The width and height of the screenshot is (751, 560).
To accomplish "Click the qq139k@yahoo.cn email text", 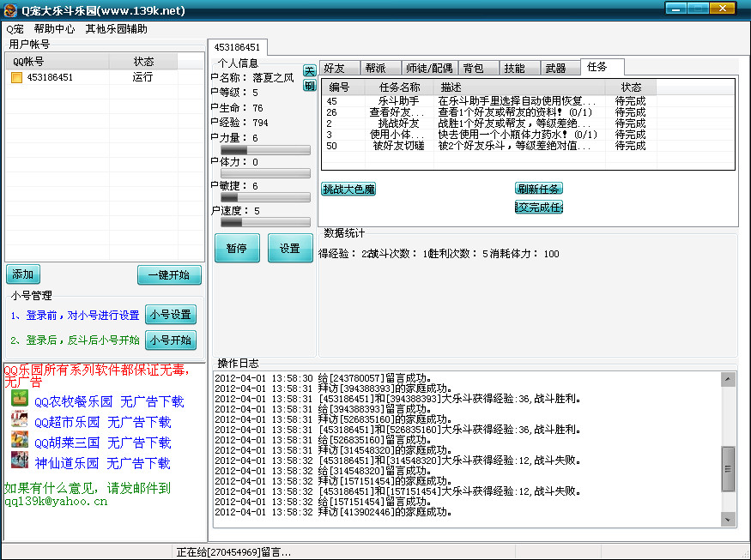I will pos(56,501).
